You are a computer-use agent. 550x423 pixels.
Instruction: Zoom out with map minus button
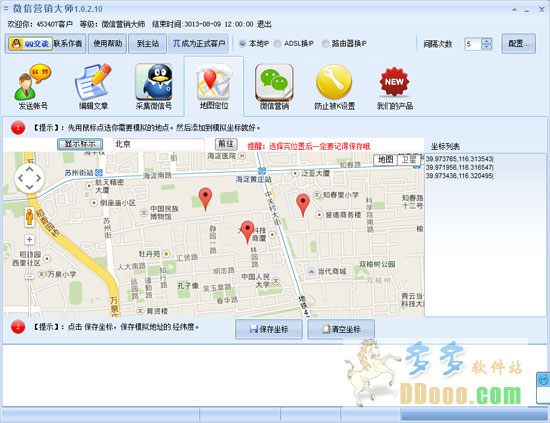pyautogui.click(x=29, y=277)
